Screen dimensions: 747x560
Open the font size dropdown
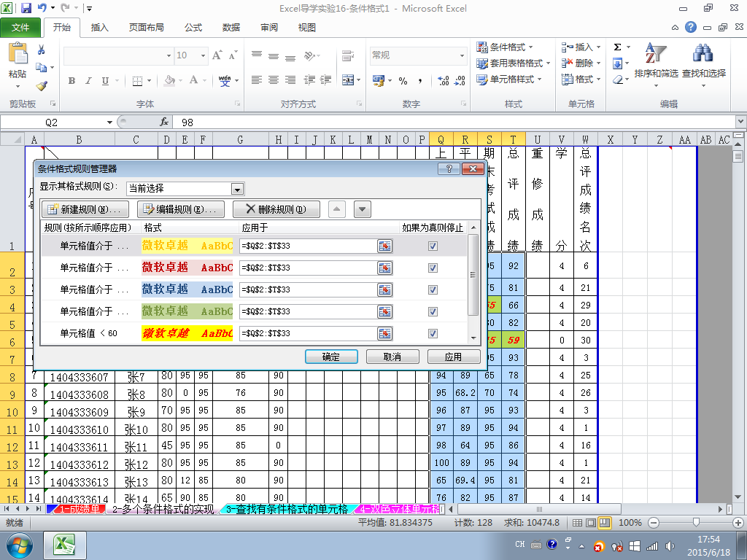pyautogui.click(x=203, y=55)
